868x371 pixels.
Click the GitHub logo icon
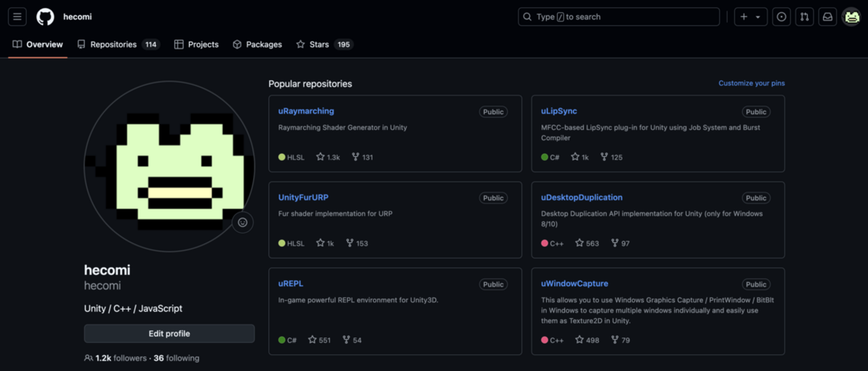pos(45,17)
